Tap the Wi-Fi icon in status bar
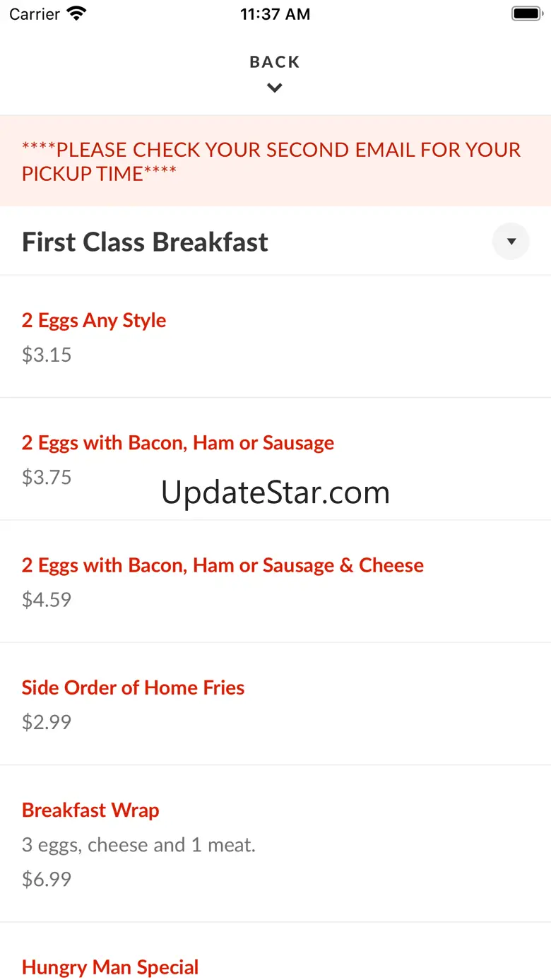 coord(76,14)
